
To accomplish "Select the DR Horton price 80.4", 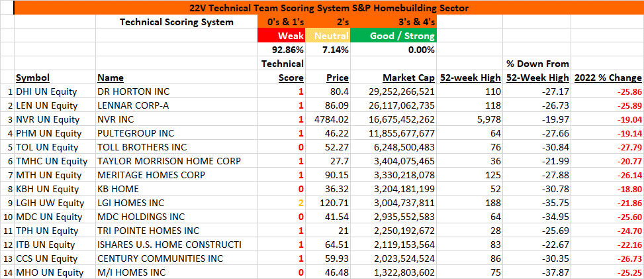I will 328,91.
